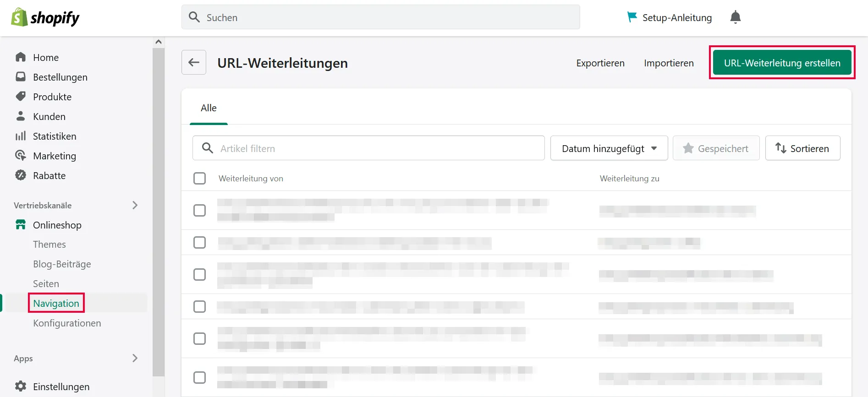Click URL-Weiterleitung erstellen button

(782, 63)
